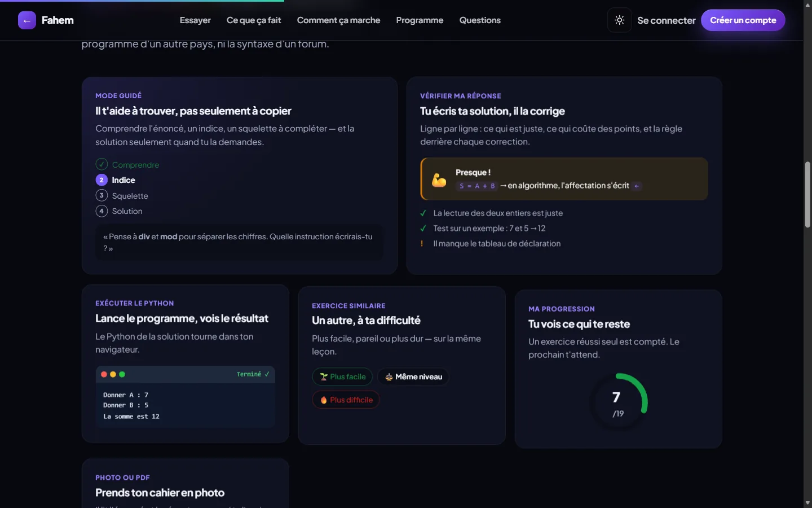This screenshot has height=508, width=812.
Task: Go to Ce que ça fait section
Action: coord(254,20)
